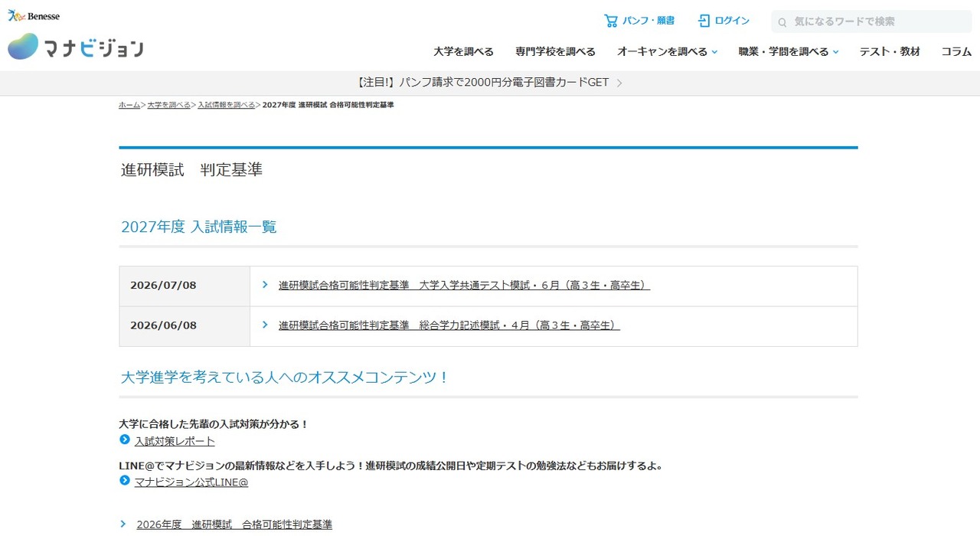Viewport: 980px width, 536px height.
Task: Click the date 2026/06/08
Action: [x=163, y=325]
